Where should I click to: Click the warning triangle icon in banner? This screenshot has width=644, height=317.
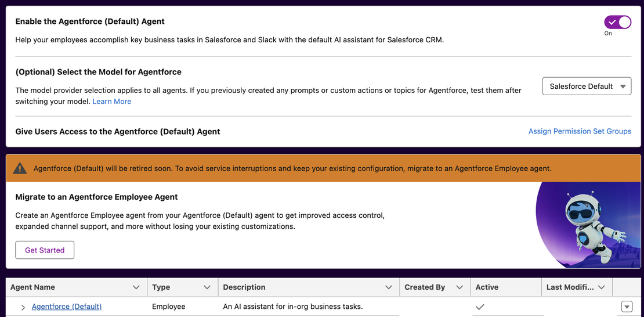click(x=20, y=168)
